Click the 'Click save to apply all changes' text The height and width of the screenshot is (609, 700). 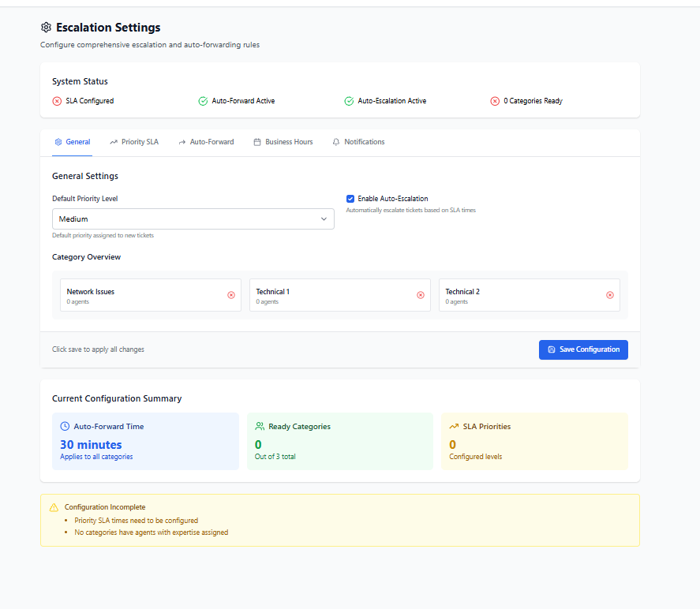click(98, 349)
